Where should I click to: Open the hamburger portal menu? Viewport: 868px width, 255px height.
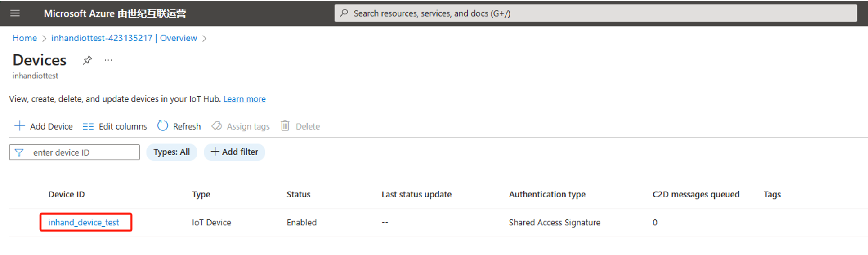tap(15, 13)
